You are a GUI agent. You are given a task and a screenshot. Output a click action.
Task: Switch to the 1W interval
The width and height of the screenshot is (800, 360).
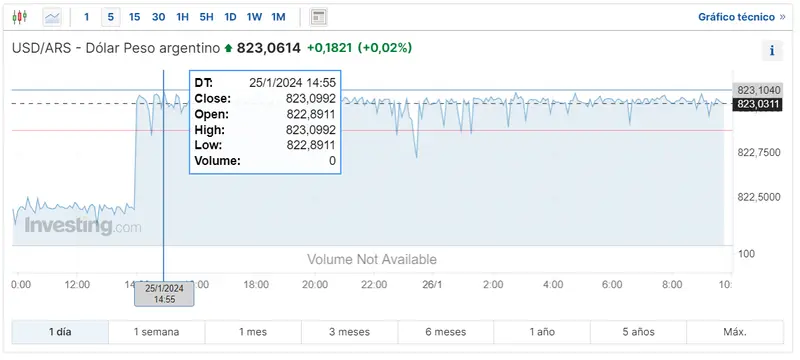coord(254,17)
